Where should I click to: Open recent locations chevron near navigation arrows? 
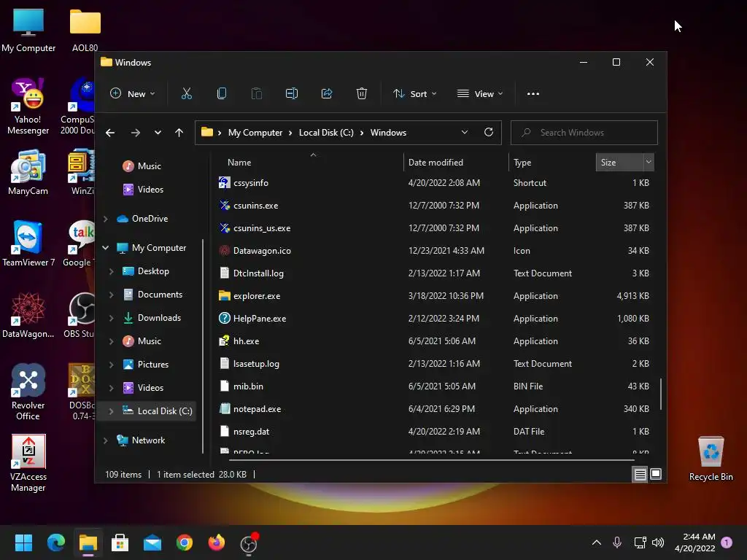(158, 133)
